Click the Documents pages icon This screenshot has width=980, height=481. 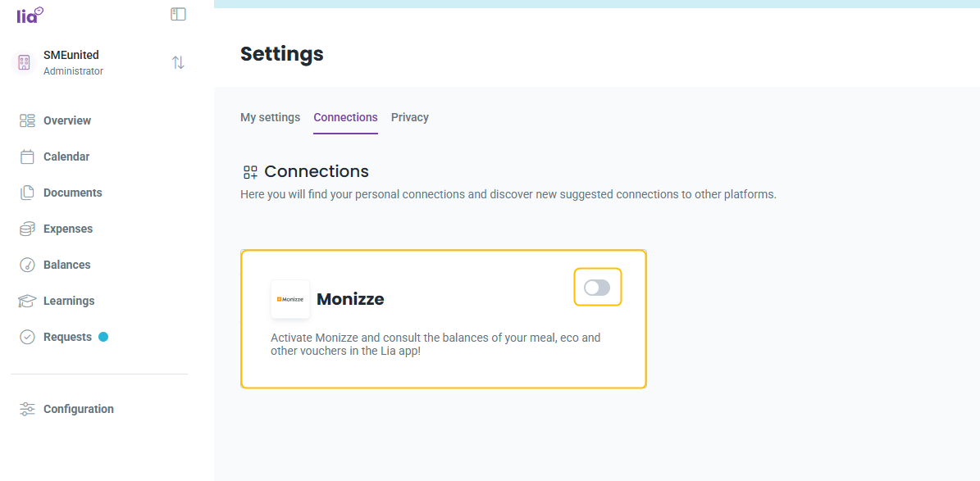27,193
